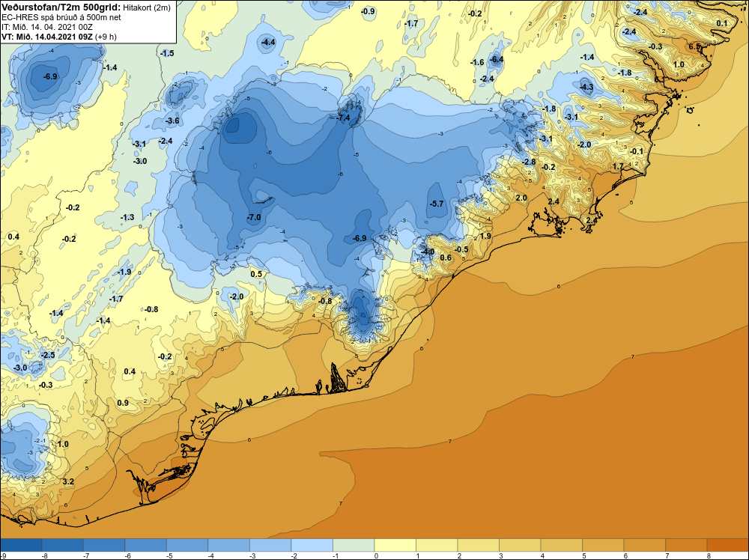749x560 pixels.
Task: Click the temperature value '0.6'
Action: coord(446,258)
